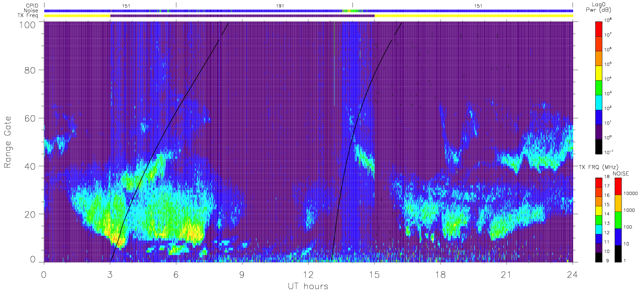Click the purple segment of top TX Freq bar

[x=242, y=16]
